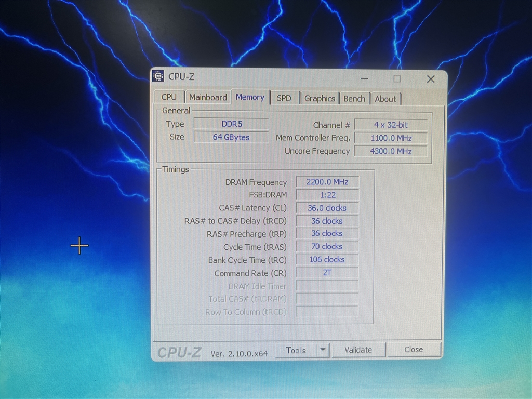Click the empty Row To Column field
Screen dimensions: 532x399
coord(327,312)
